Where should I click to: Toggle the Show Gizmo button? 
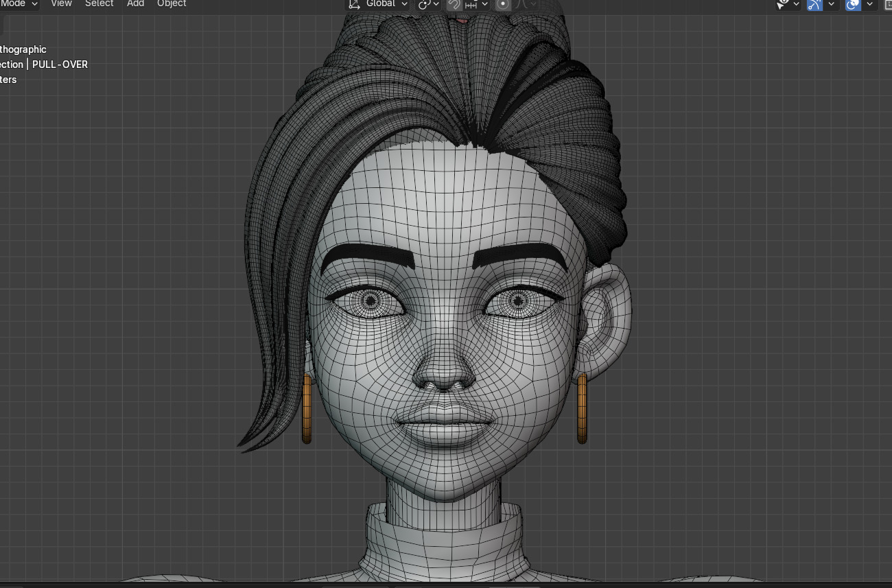point(814,4)
